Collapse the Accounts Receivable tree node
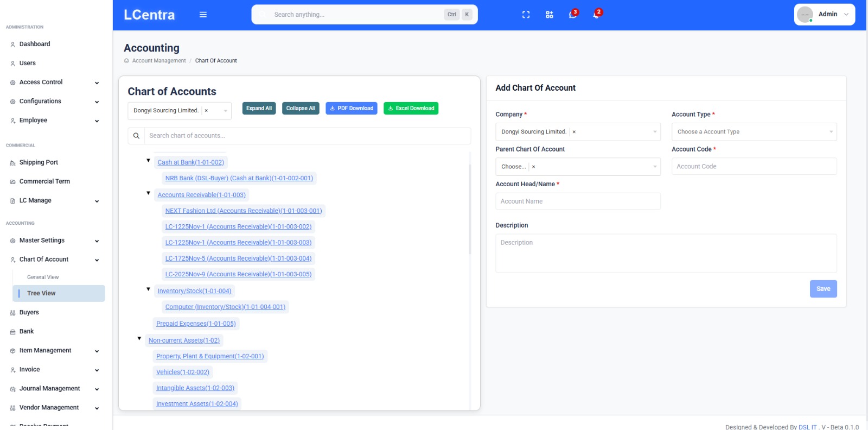This screenshot has width=868, height=430. click(x=148, y=193)
